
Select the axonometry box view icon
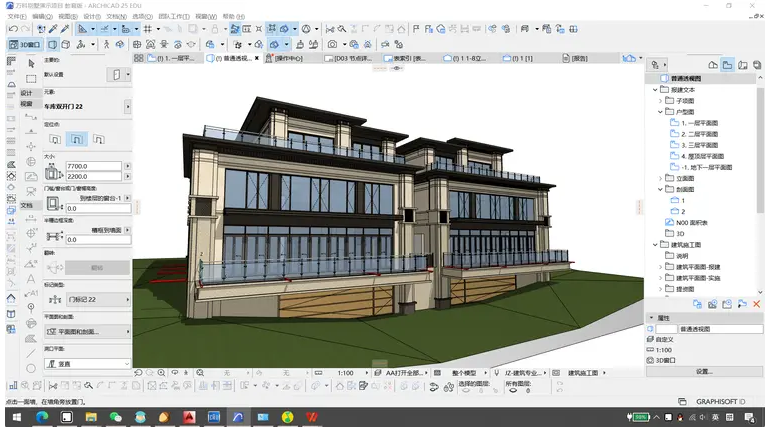click(x=66, y=45)
